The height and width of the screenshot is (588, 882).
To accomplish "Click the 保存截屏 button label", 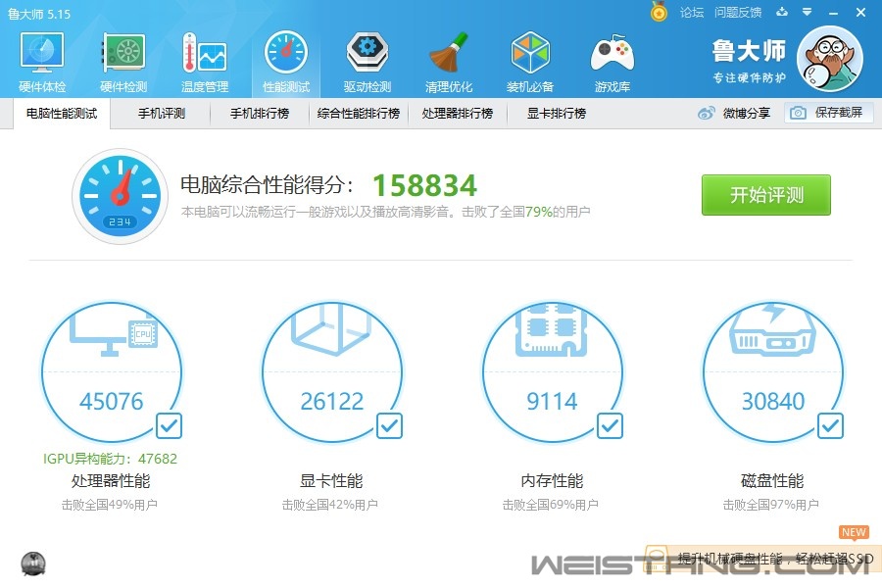I will pyautogui.click(x=839, y=113).
